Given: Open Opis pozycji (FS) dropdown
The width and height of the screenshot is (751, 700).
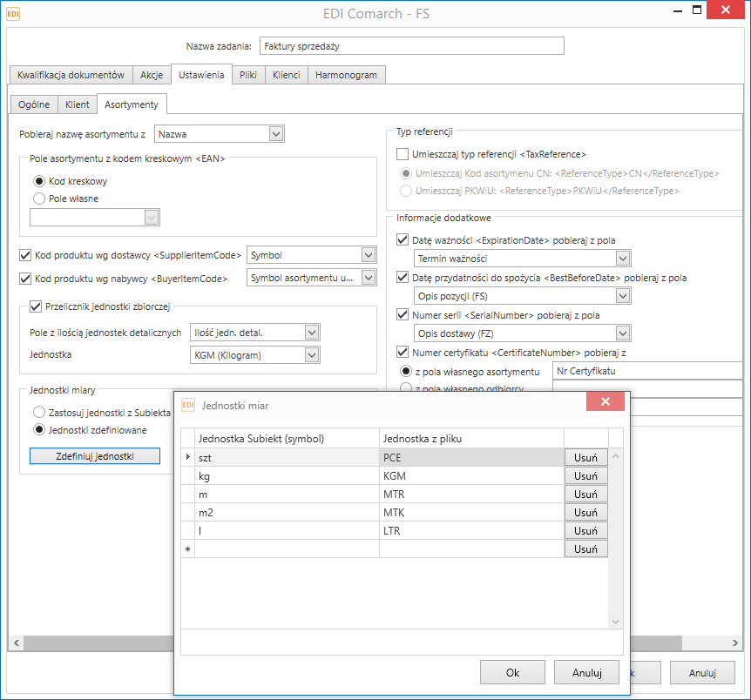Looking at the screenshot, I should click(623, 296).
